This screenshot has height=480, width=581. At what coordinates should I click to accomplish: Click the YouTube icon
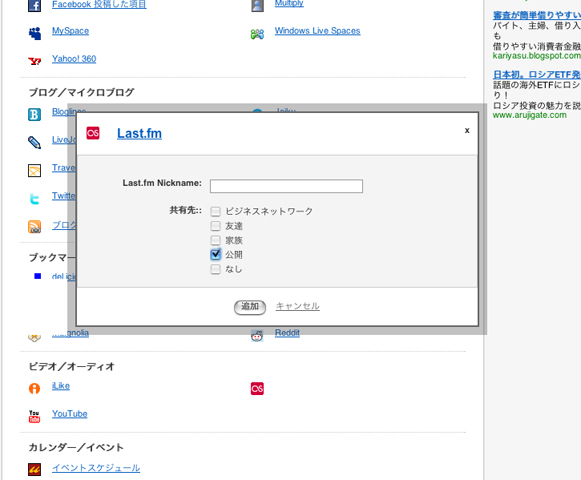coord(34,416)
